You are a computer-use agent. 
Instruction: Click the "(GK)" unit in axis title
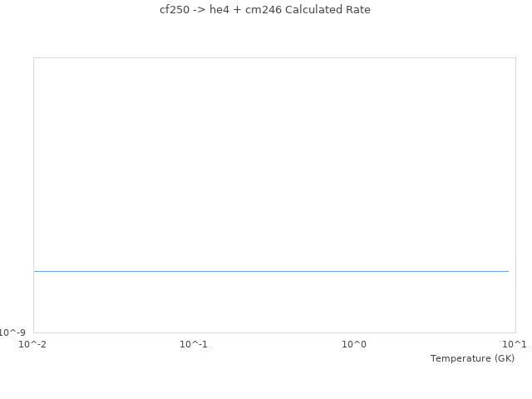[504, 358]
